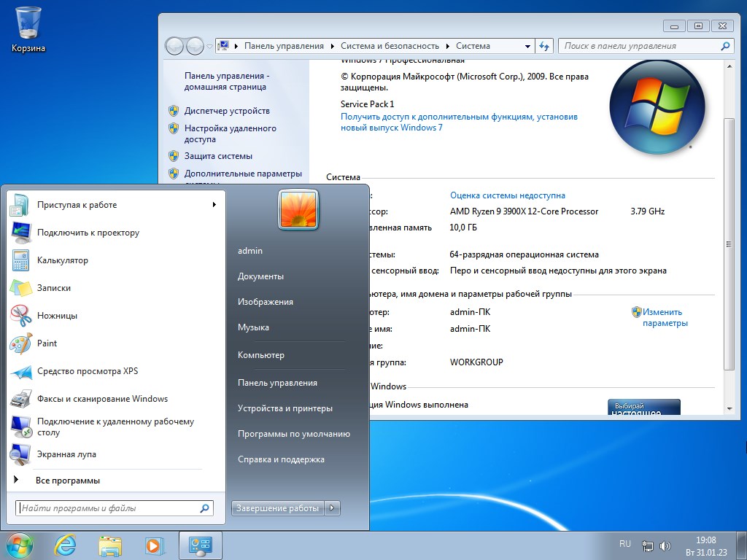Click Завершение работы shutdown button
This screenshot has height=560, width=747.
click(277, 508)
